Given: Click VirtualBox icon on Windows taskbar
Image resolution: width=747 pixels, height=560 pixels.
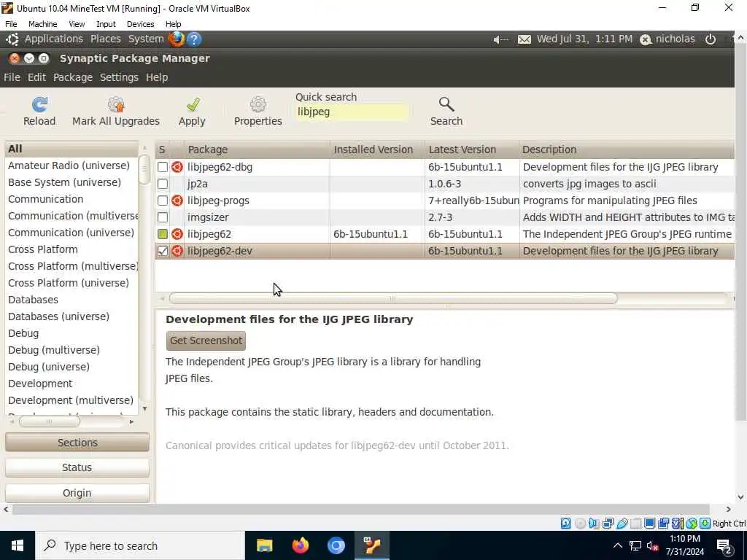Looking at the screenshot, I should [371, 545].
